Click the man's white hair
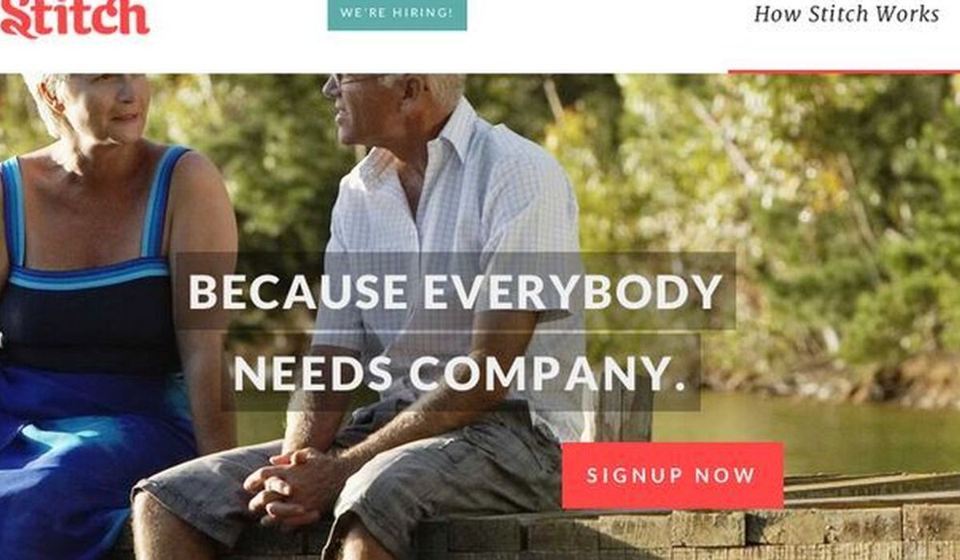This screenshot has height=560, width=960. click(432, 86)
